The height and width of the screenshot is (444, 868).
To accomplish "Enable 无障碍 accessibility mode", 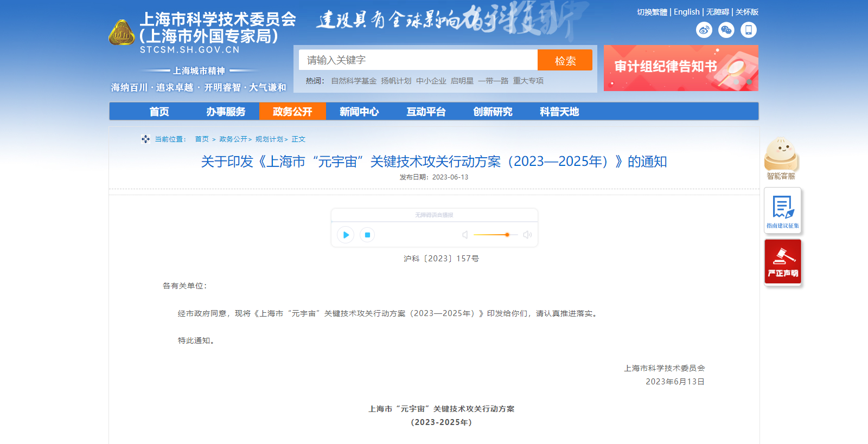I will [x=717, y=12].
